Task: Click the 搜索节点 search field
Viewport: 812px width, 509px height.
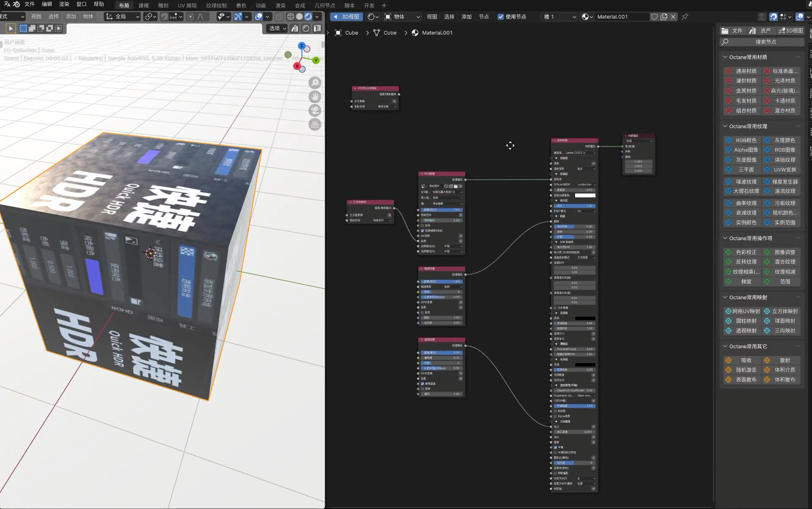Action: (762, 42)
